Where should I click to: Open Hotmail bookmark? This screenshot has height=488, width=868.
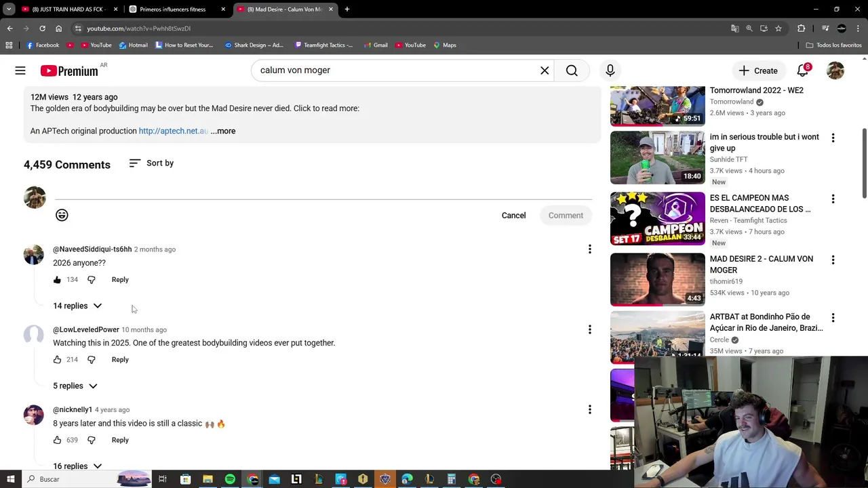[x=134, y=45]
